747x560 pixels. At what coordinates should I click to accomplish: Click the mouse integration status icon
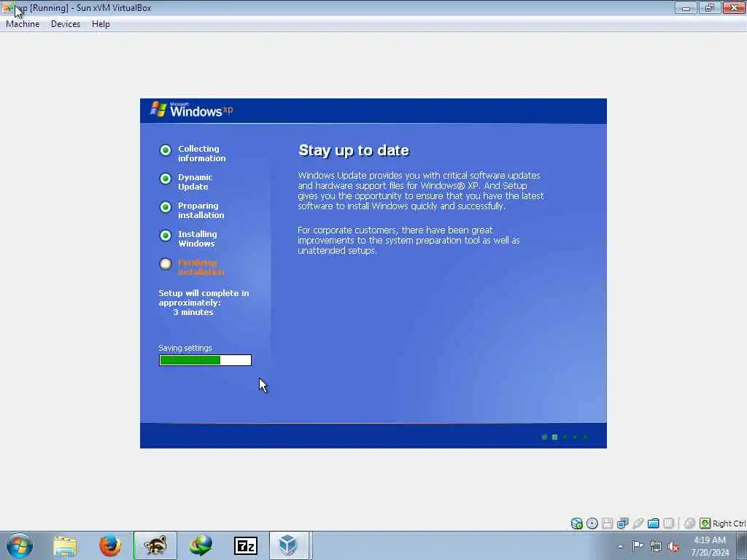point(689,524)
